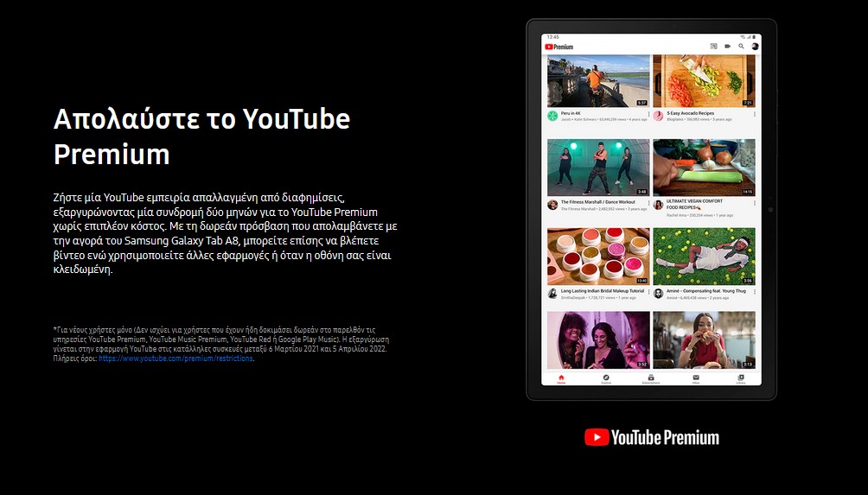
Task: Open more options for Aminé Compensating video
Action: [x=755, y=291]
